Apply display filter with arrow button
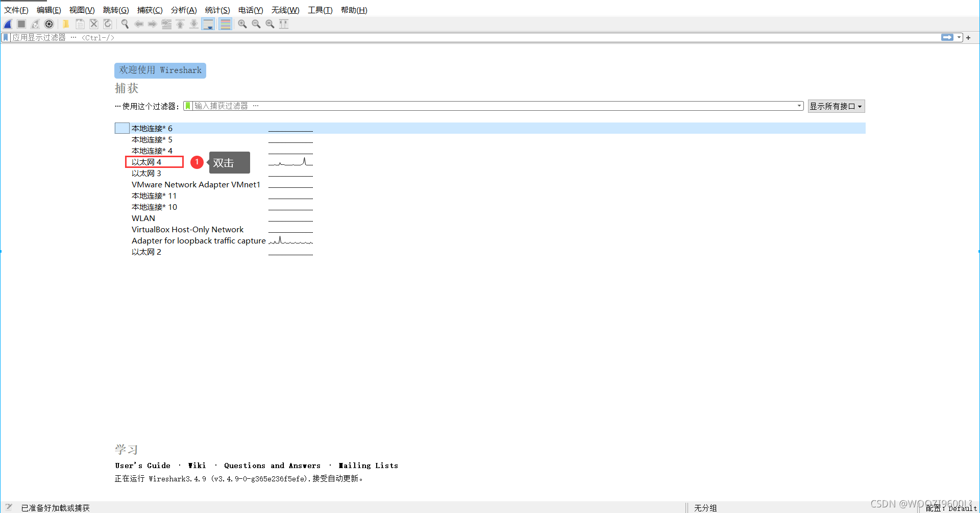 (x=947, y=38)
